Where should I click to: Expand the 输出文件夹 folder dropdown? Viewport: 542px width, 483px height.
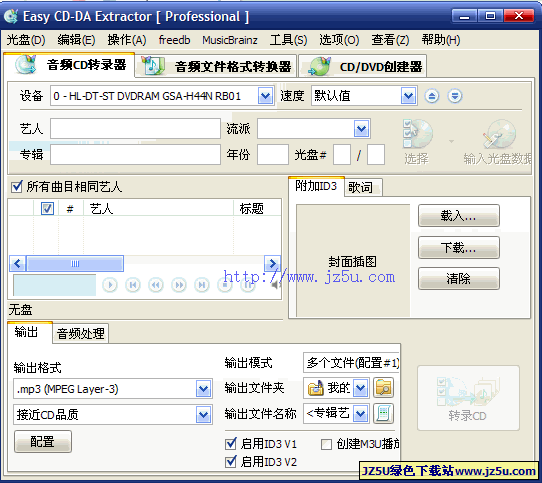[361, 388]
